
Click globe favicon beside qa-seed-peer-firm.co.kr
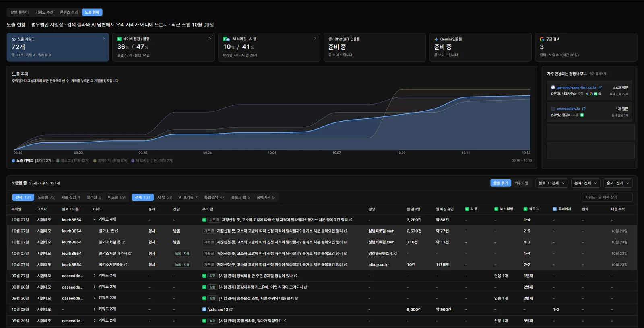point(553,87)
